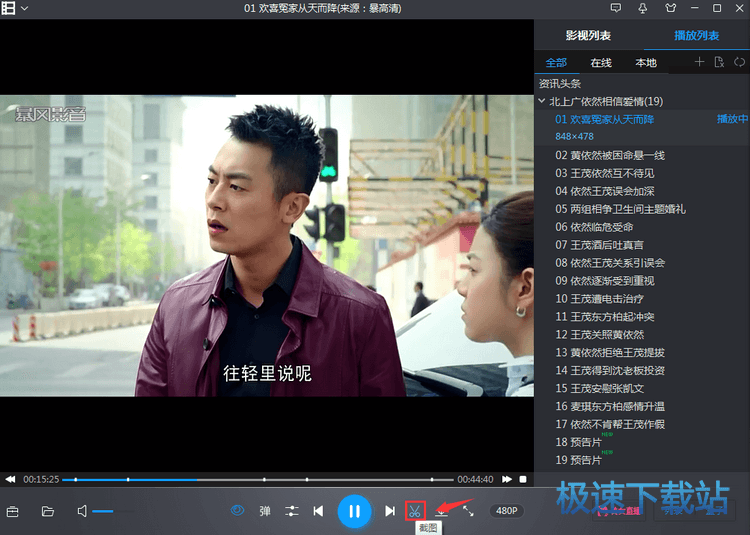Image resolution: width=750 pixels, height=535 pixels.
Task: Change quality via the 480P button
Action: click(507, 511)
